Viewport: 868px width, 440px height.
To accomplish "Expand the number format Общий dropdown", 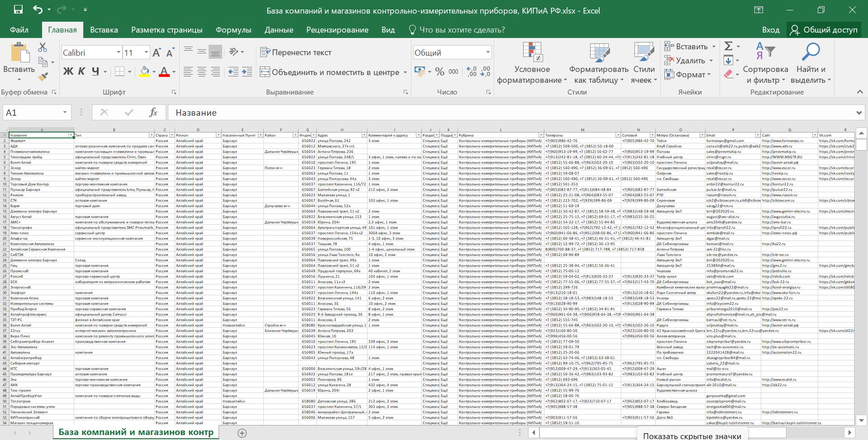I will [488, 52].
